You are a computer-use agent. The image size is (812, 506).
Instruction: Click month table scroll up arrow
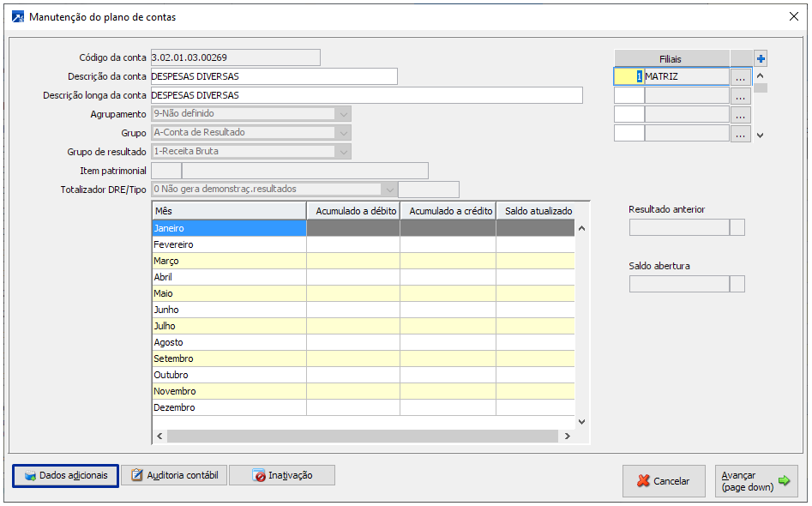click(x=581, y=228)
